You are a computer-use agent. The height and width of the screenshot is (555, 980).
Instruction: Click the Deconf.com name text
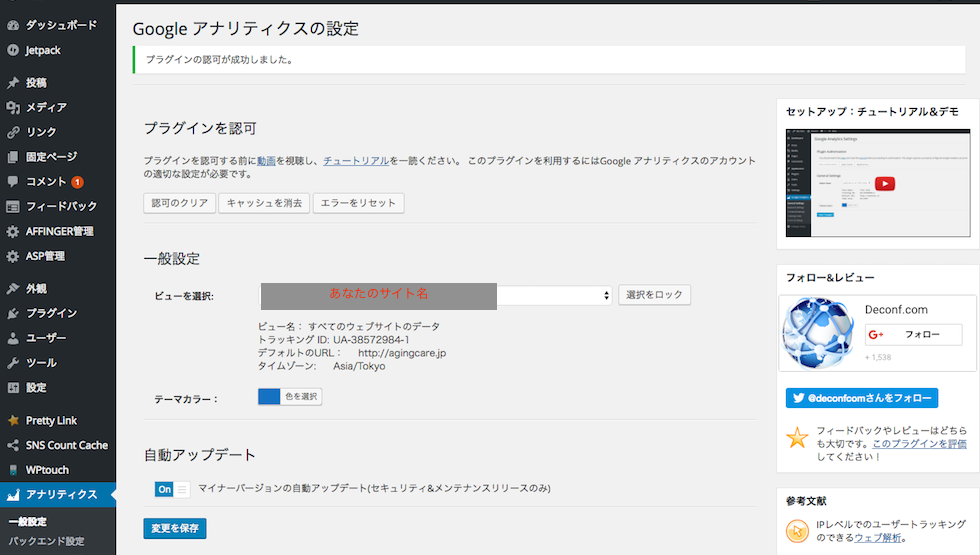(x=896, y=309)
